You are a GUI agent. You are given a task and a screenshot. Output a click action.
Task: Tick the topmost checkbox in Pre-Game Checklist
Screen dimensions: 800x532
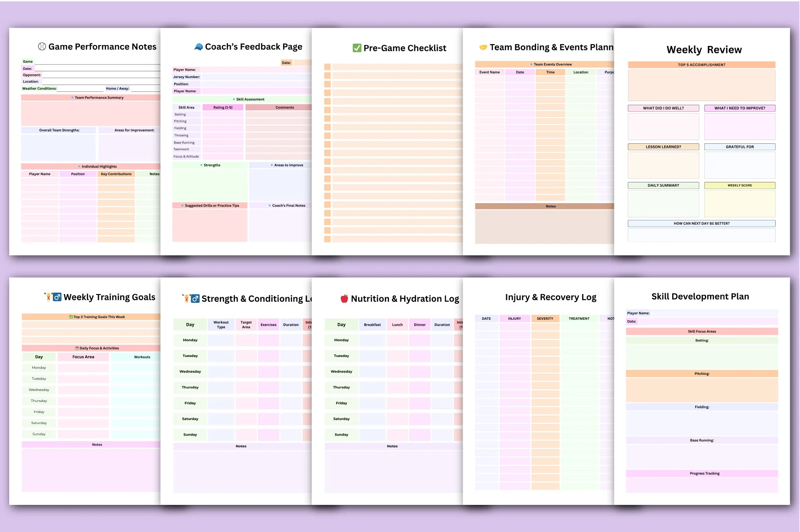point(327,67)
